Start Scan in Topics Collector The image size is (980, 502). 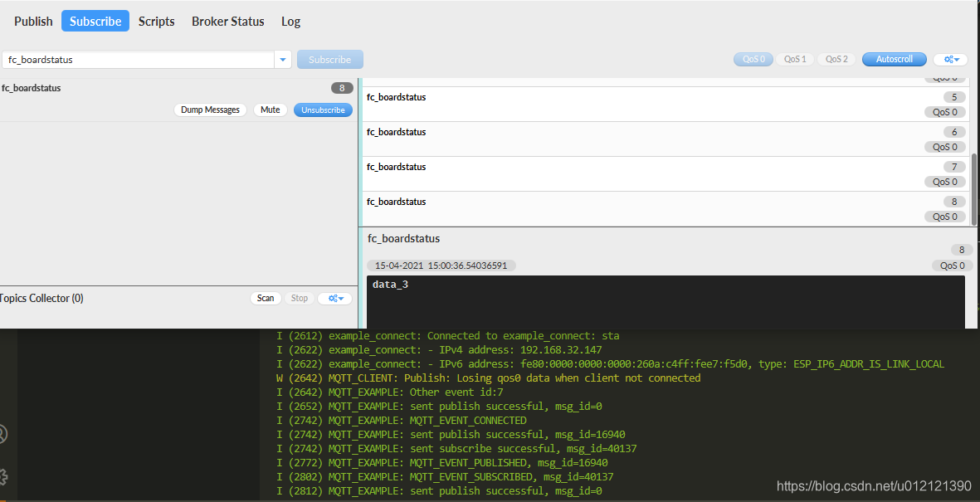click(x=266, y=298)
